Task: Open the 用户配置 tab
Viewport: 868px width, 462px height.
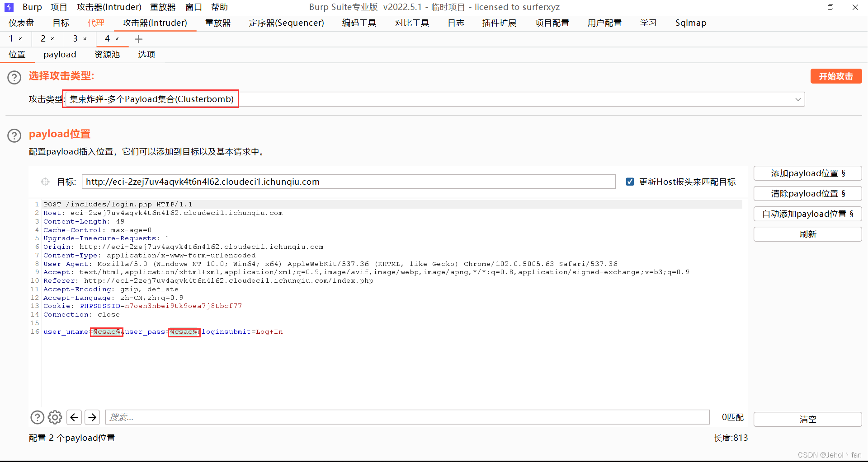Action: coord(604,23)
